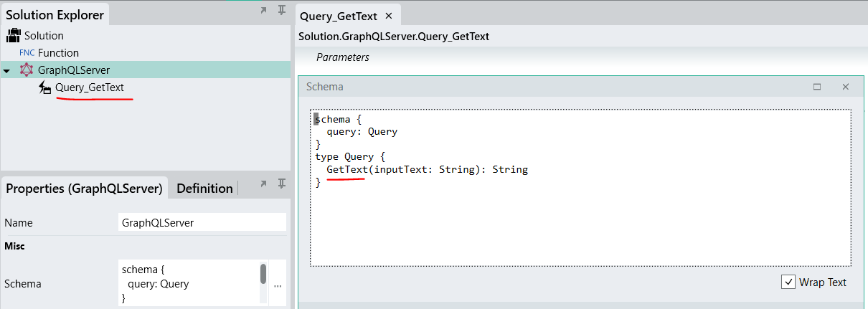Click the Solution briefcase icon

[14, 35]
